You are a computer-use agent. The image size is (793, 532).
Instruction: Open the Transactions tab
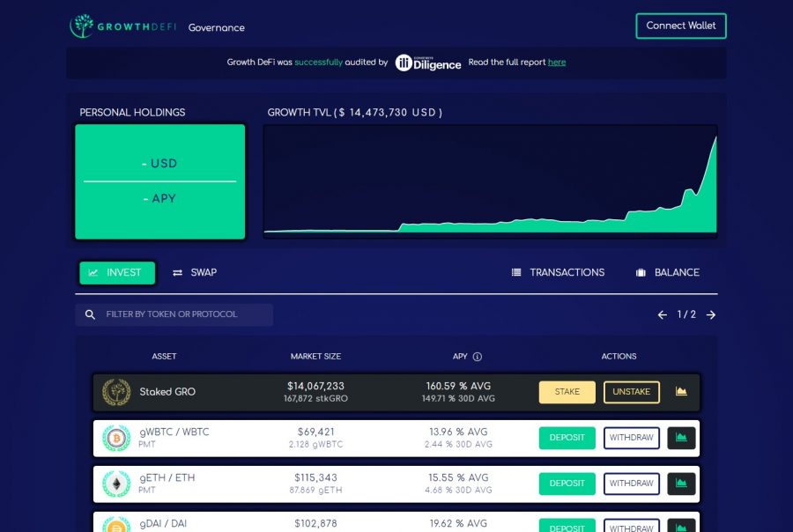tap(558, 272)
